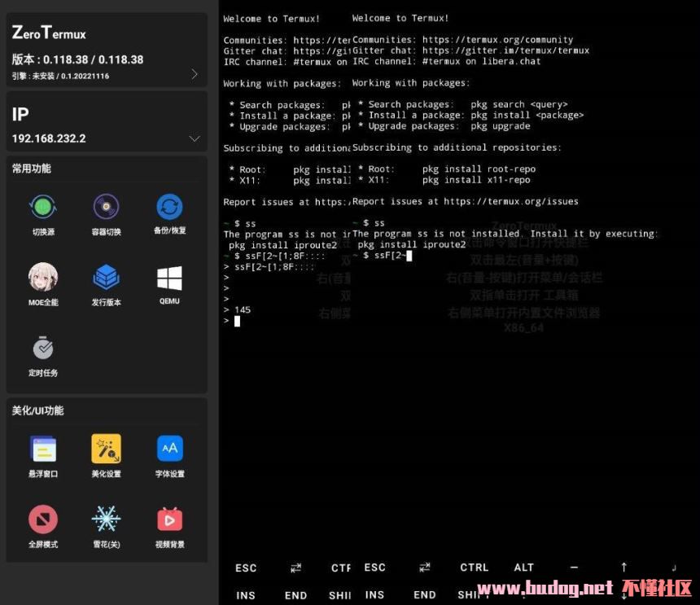Image resolution: width=700 pixels, height=605 pixels.
Task: Click the 引擎 : 未安装 / 0.1.20221116 text
Action: pyautogui.click(x=60, y=76)
